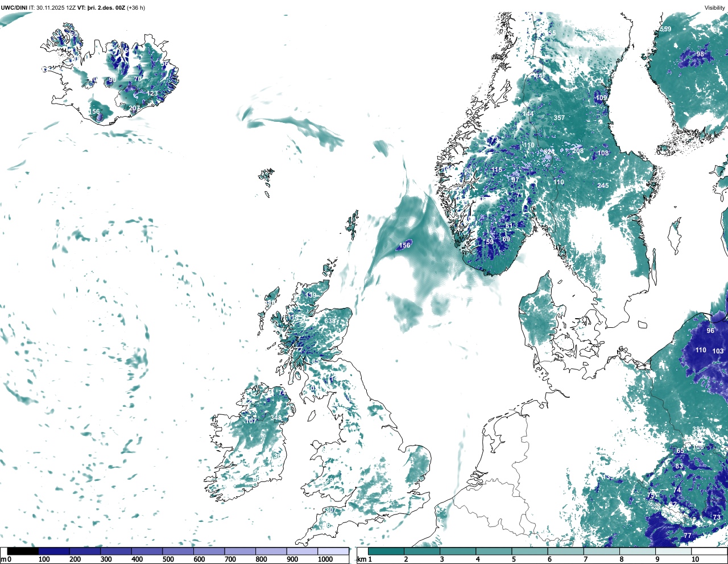Image resolution: width=728 pixels, height=564 pixels.
Task: Click the 'UWC/DINI' model label
Action: pos(14,8)
